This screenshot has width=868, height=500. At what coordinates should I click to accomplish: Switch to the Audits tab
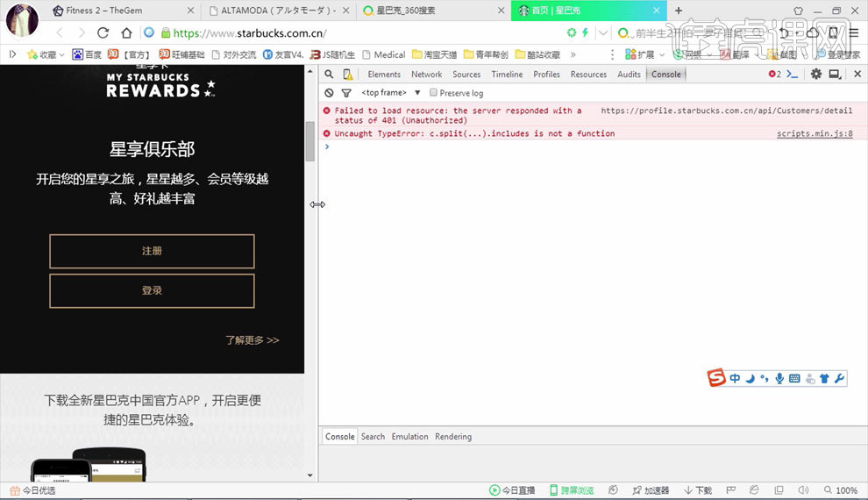tap(629, 75)
